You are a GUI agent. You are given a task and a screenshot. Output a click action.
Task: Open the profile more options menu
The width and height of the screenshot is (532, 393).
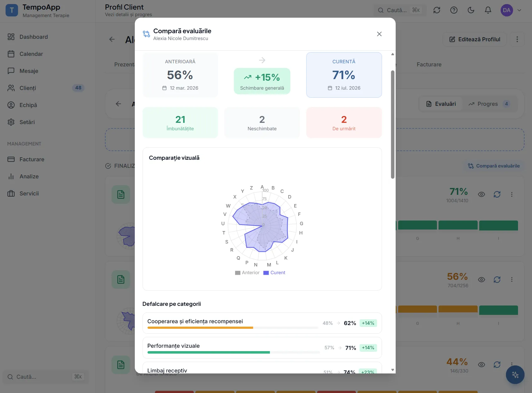coord(517,39)
